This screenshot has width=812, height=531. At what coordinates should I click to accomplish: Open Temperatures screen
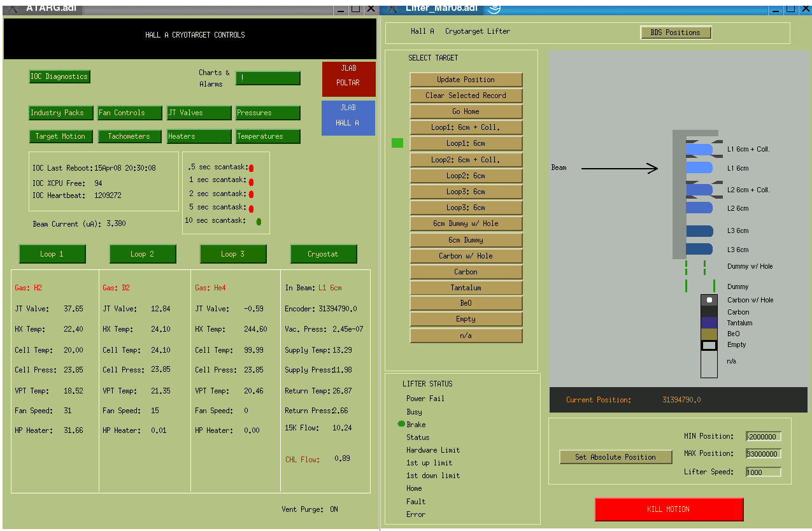[x=268, y=136]
